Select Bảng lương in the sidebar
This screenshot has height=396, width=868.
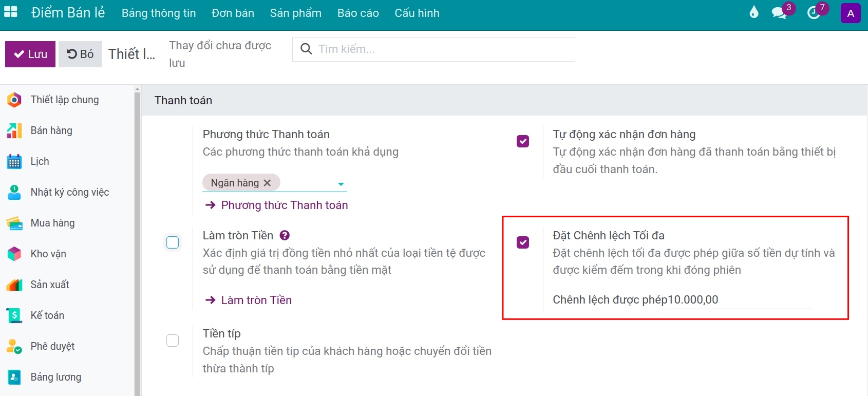[56, 377]
